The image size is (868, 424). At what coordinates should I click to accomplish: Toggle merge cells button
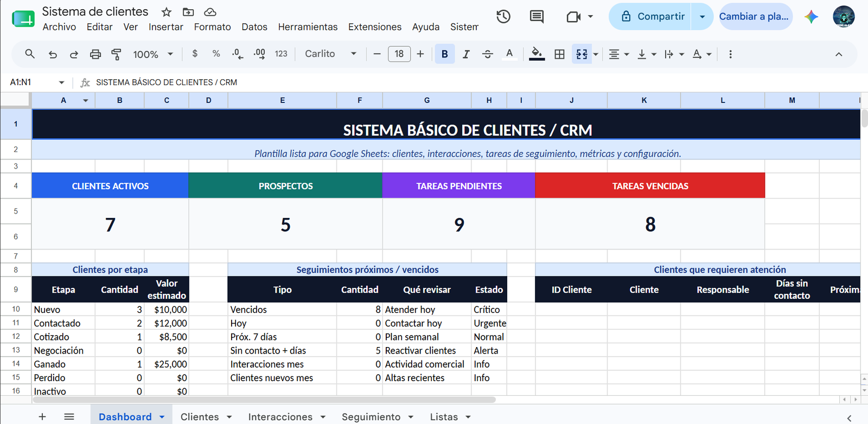(582, 54)
